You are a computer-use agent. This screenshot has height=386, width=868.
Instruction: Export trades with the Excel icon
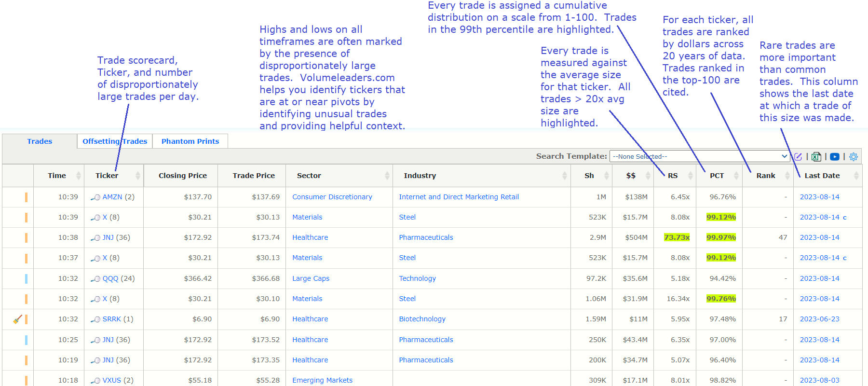coord(816,157)
